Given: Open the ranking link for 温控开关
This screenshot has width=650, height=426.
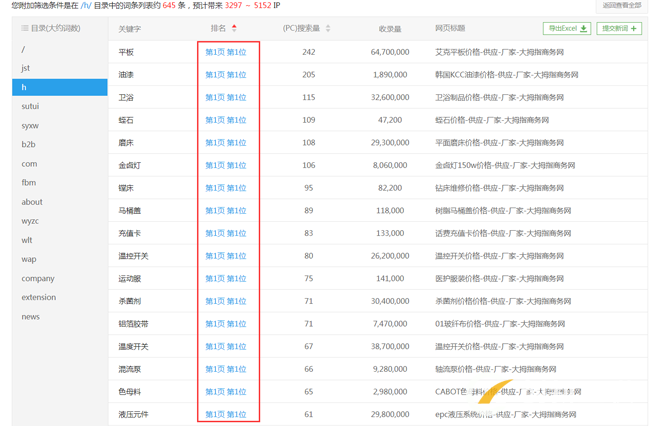Looking at the screenshot, I should point(226,256).
